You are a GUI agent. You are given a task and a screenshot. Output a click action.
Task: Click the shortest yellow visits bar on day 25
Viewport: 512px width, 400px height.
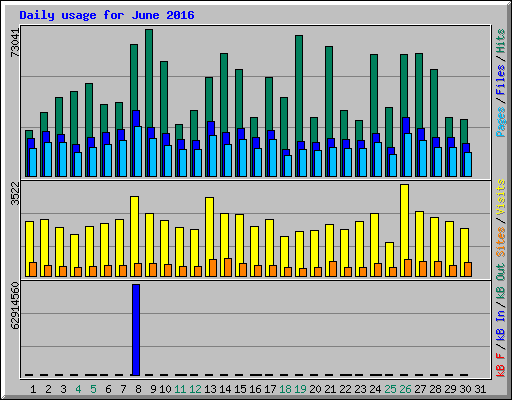(389, 255)
